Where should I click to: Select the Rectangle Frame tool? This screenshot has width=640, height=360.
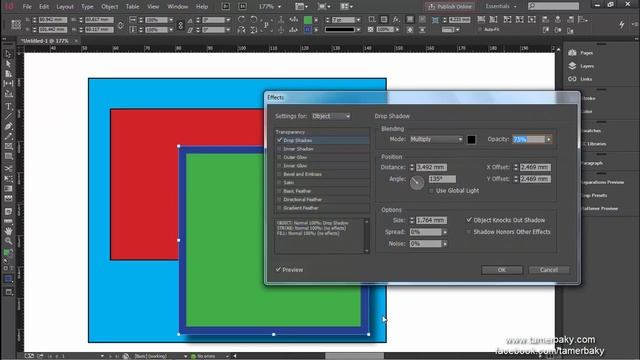pyautogui.click(x=8, y=146)
